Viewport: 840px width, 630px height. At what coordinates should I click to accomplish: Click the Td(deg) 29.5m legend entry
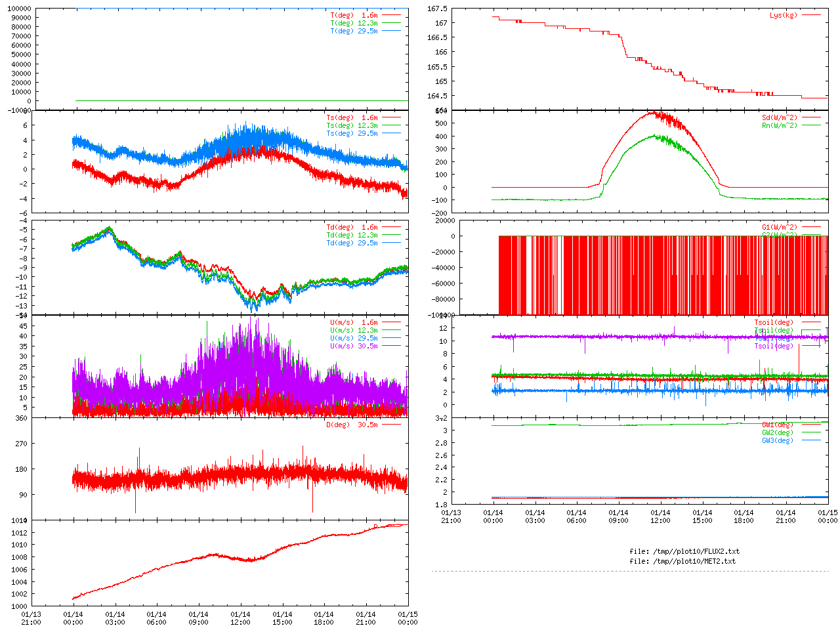click(x=352, y=243)
